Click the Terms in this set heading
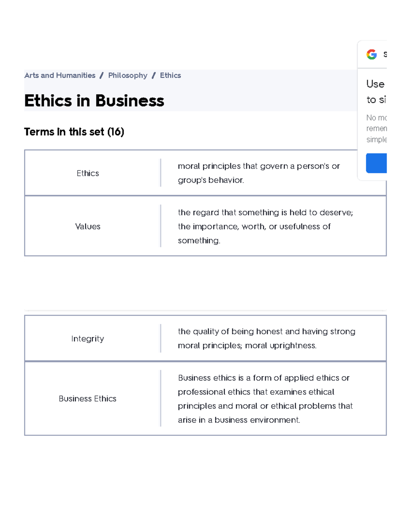411x532 pixels. [75, 132]
